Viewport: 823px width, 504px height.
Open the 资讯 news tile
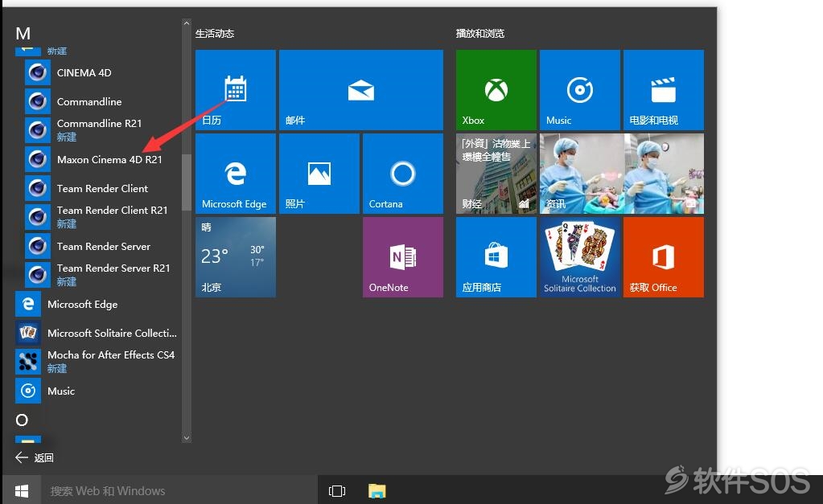[622, 174]
